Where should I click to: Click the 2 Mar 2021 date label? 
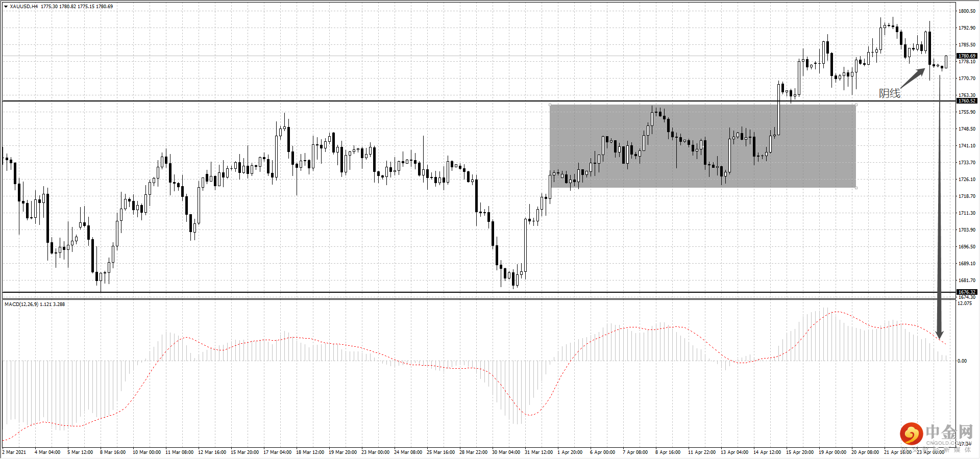click(14, 452)
